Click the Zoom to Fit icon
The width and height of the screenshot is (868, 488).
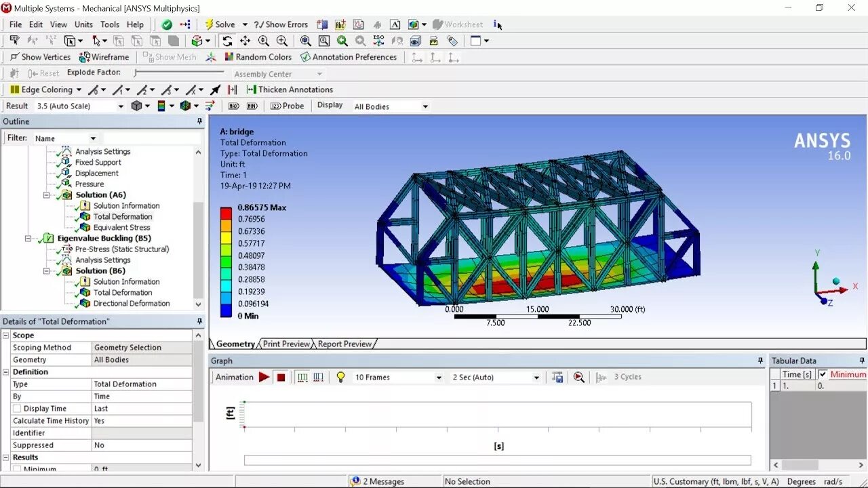pos(306,41)
